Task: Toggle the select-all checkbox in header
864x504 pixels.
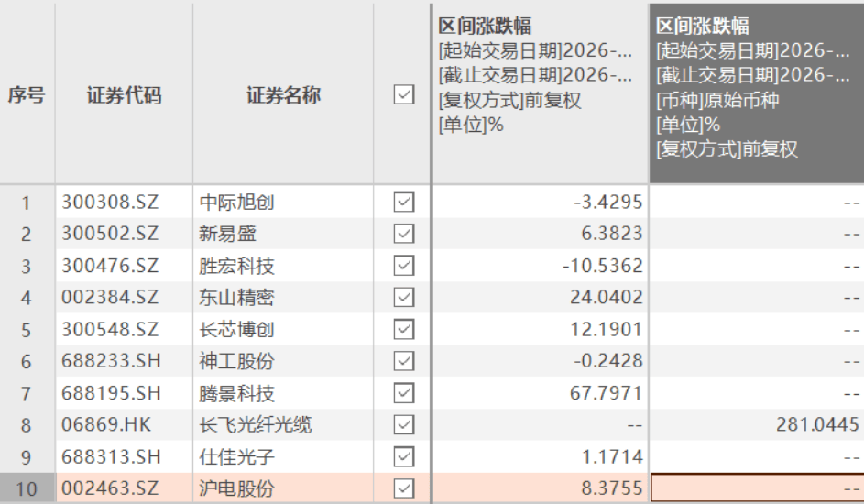Action: pos(403,94)
